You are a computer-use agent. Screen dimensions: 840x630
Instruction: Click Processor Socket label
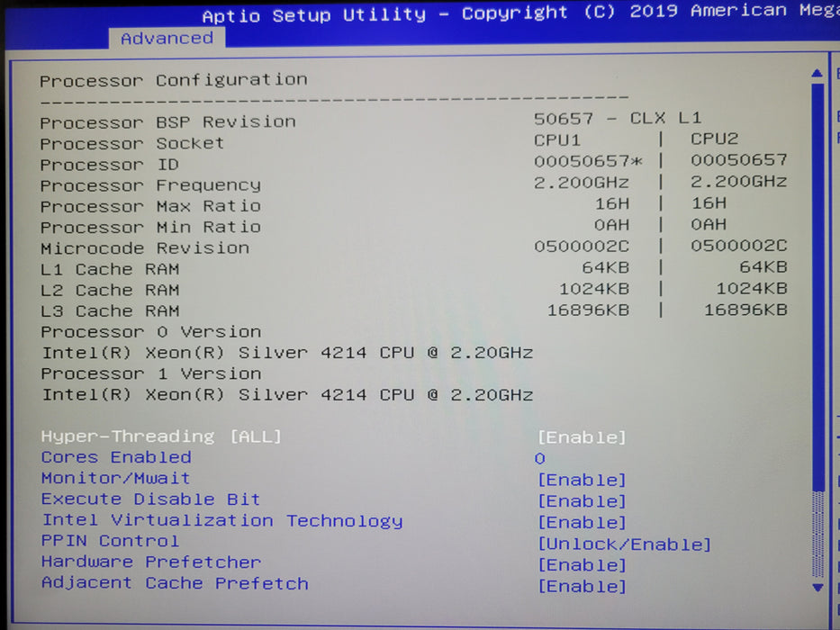[x=131, y=144]
